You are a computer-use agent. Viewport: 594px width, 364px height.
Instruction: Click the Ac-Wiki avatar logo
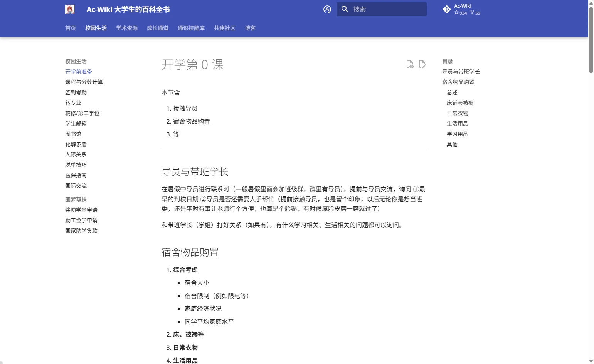pyautogui.click(x=70, y=9)
